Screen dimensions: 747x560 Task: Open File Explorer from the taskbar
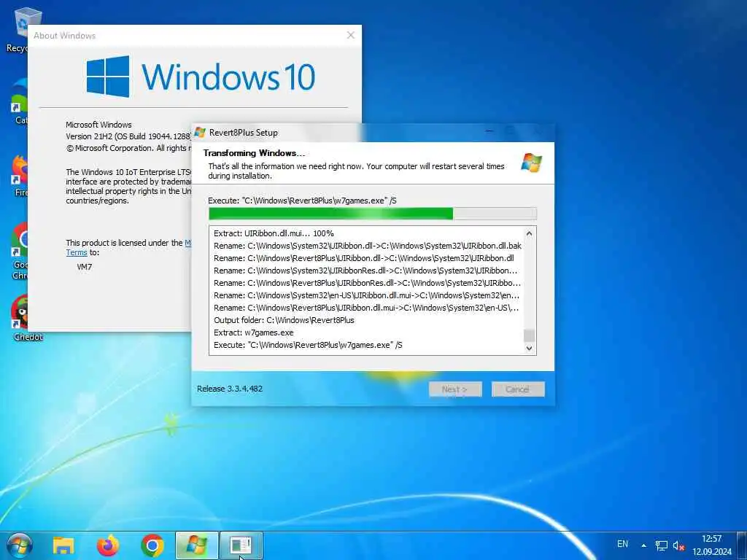click(x=63, y=545)
